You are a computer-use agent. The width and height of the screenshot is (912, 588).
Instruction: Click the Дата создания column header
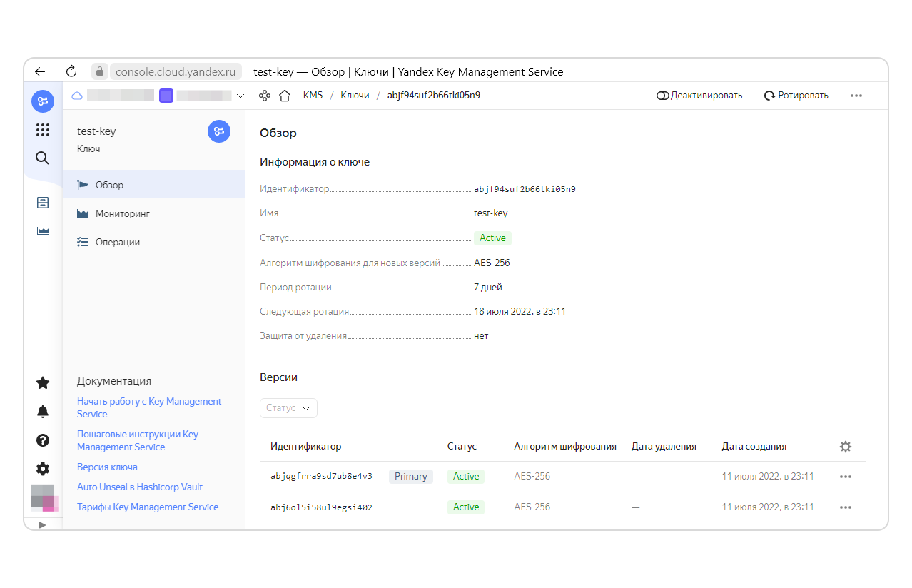[754, 447]
